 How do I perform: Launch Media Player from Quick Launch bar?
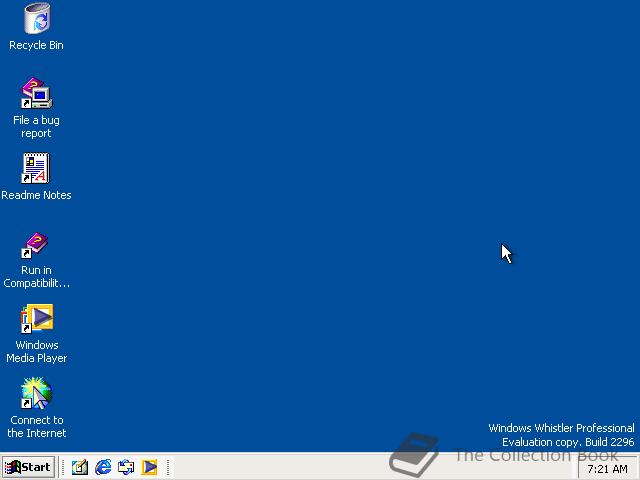(x=149, y=467)
